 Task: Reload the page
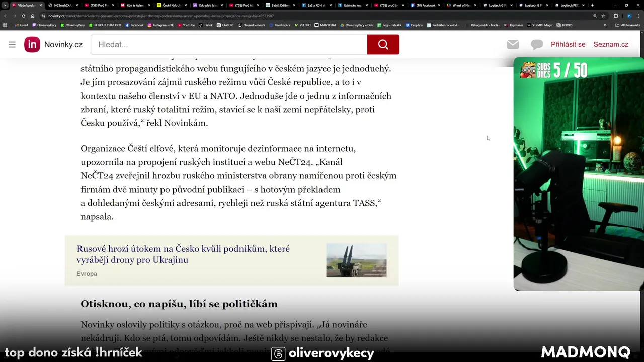point(23,16)
